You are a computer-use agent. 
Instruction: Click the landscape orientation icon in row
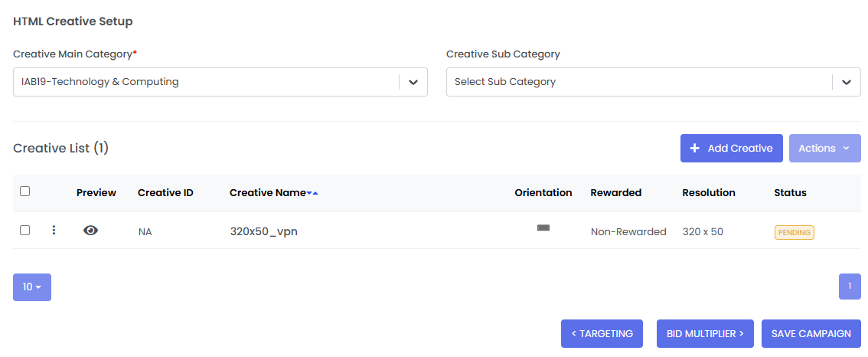pyautogui.click(x=543, y=228)
